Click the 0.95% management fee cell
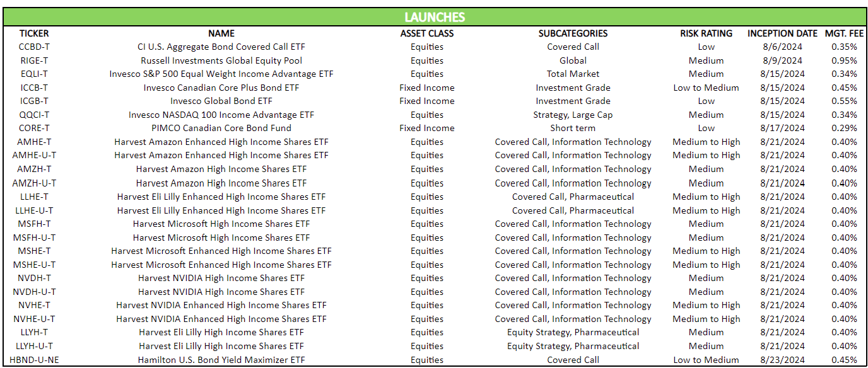 coord(844,60)
